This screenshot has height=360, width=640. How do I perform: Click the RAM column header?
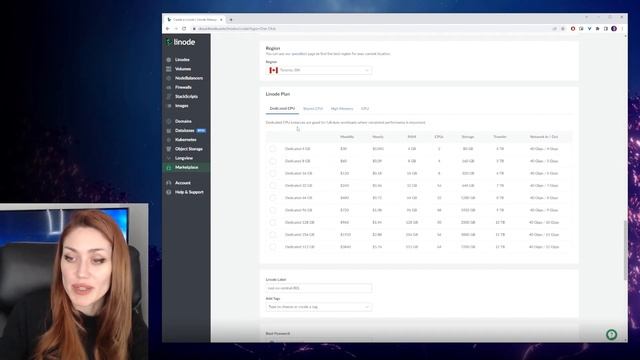[x=412, y=137]
